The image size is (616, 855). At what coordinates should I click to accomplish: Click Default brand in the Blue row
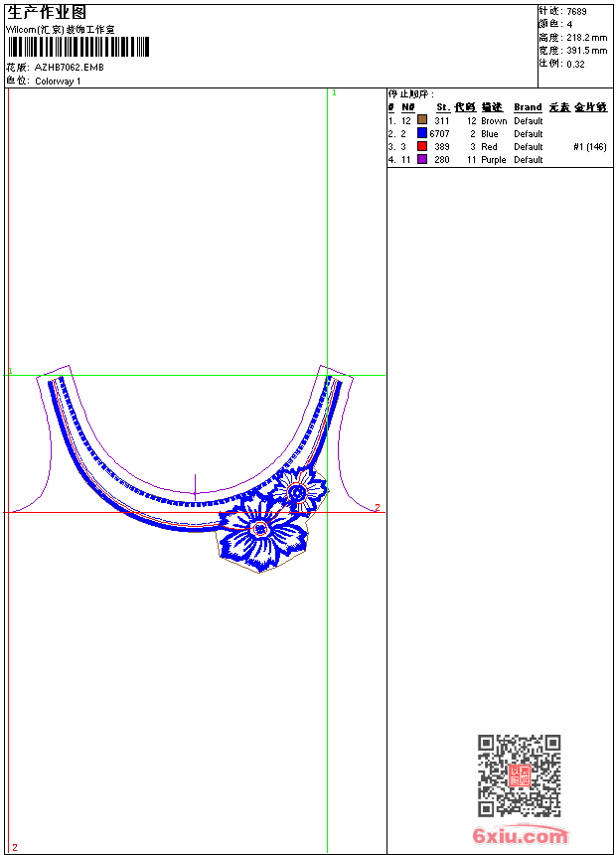[x=529, y=134]
